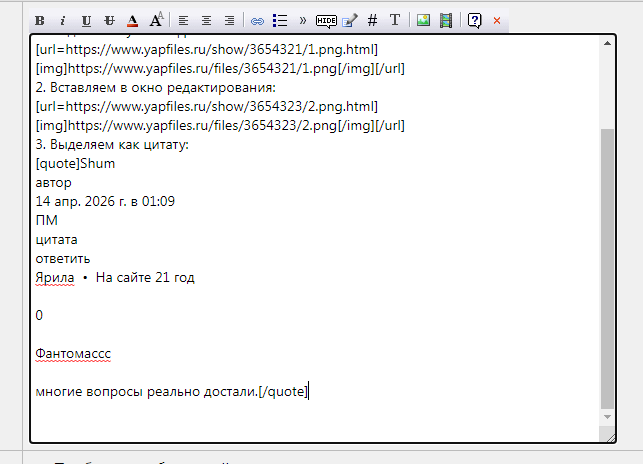
Task: Toggle underline formatting
Action: [86, 20]
